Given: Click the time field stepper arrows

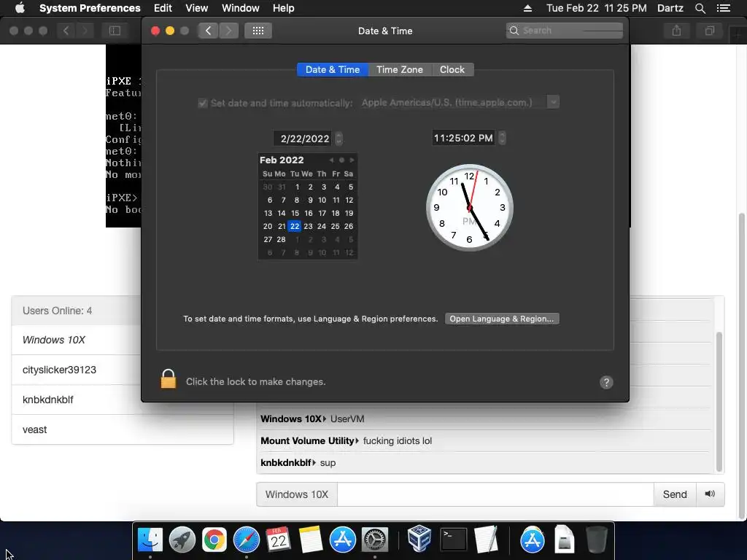Looking at the screenshot, I should click(x=502, y=138).
